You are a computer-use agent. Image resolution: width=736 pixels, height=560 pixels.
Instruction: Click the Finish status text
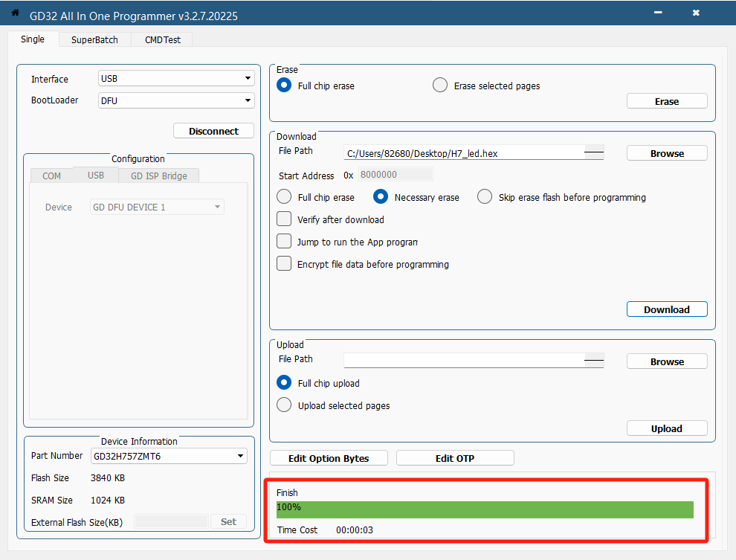(287, 492)
